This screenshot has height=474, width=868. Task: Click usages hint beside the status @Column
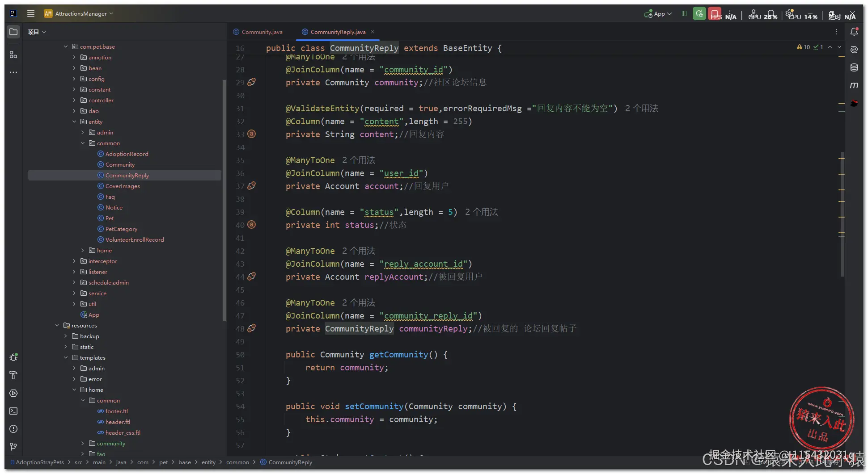click(x=482, y=212)
